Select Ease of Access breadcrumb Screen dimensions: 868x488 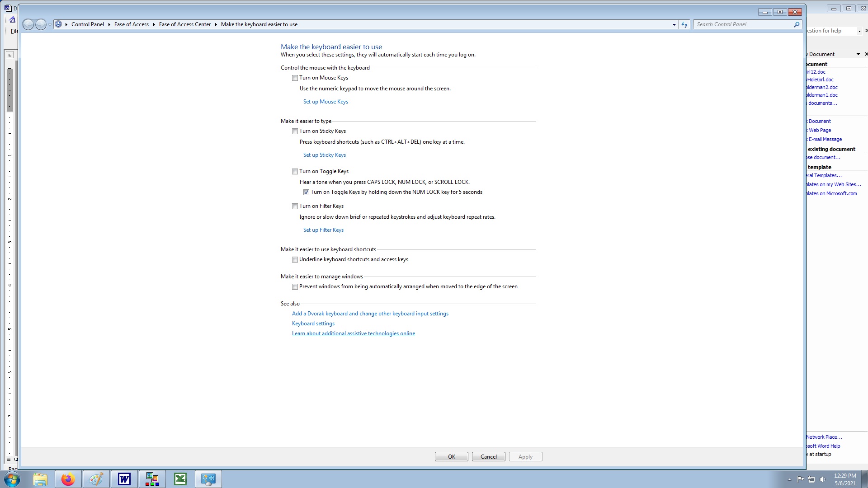pyautogui.click(x=131, y=24)
